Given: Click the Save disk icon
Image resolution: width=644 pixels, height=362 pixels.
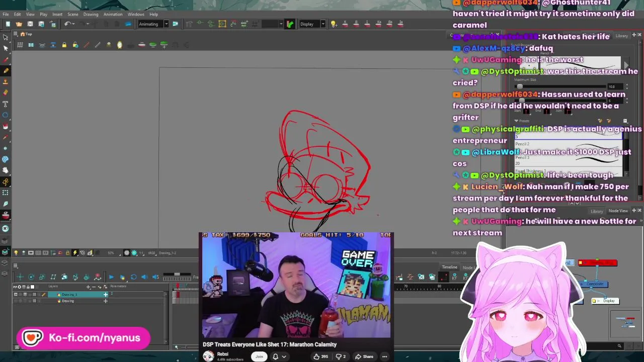Looking at the screenshot, I should [30, 24].
